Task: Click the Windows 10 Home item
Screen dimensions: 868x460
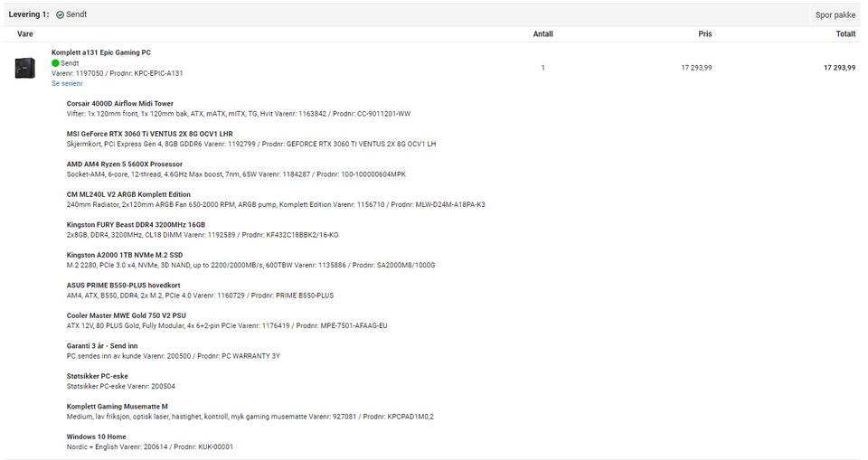Action: click(97, 437)
